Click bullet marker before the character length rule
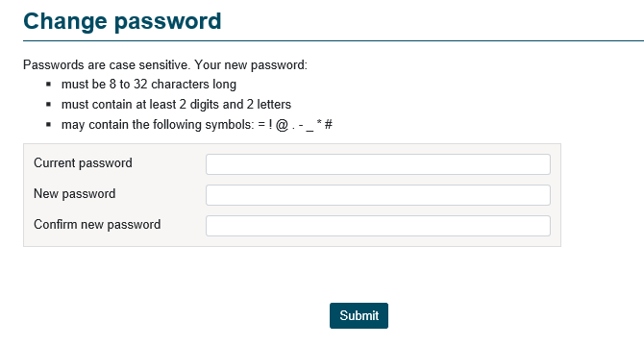Image resolution: width=644 pixels, height=346 pixels. (49, 85)
